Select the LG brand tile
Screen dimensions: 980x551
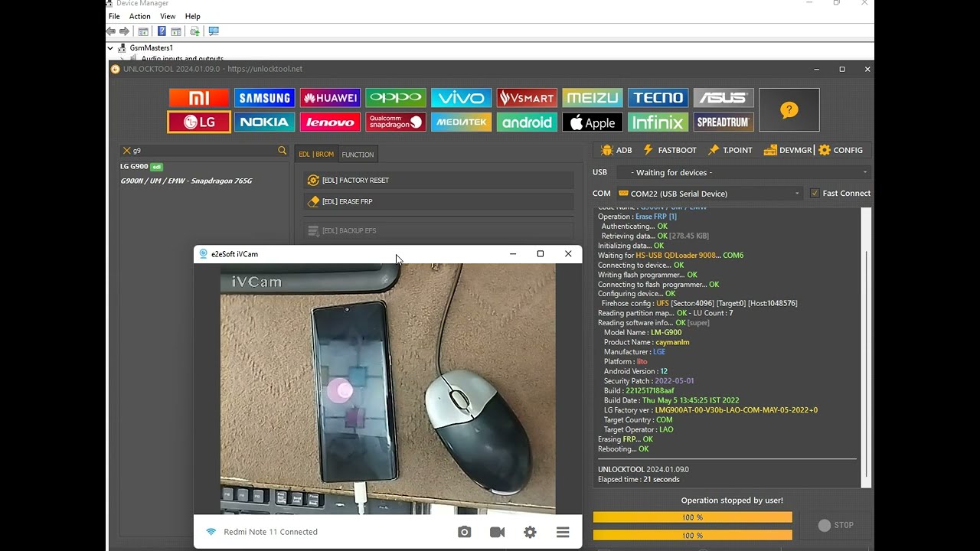pyautogui.click(x=199, y=122)
